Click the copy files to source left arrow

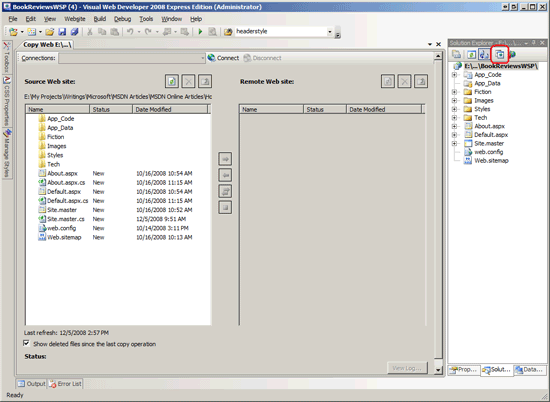tap(225, 175)
